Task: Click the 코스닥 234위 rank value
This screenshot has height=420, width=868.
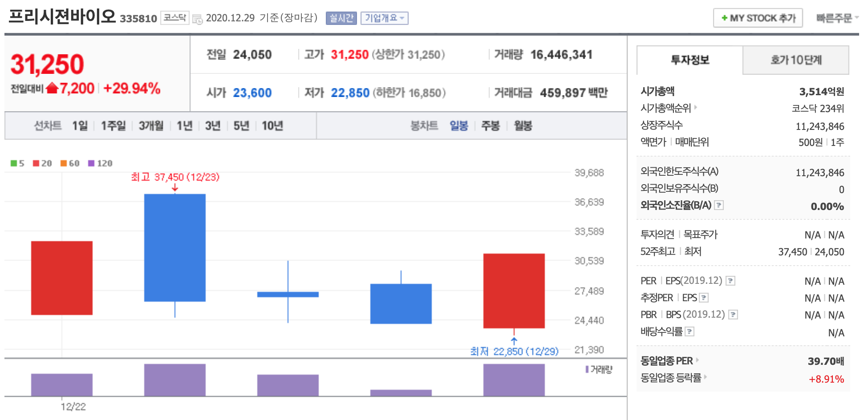Action: coord(818,109)
